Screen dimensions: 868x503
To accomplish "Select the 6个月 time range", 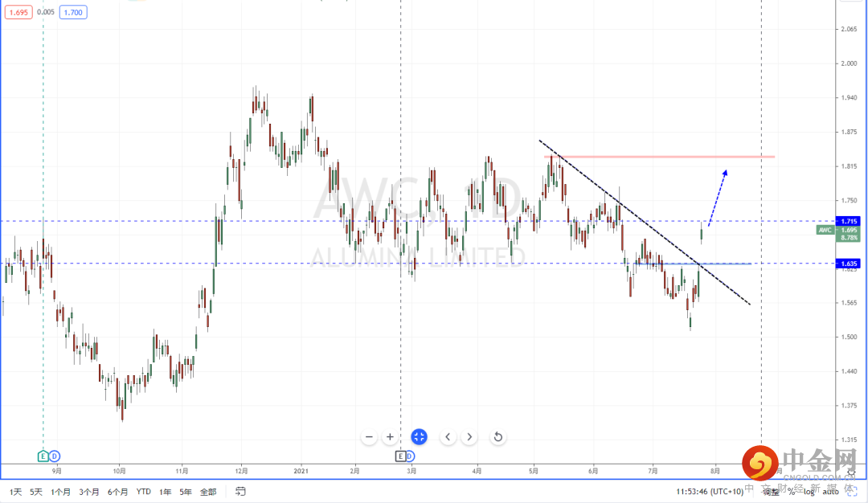I will click(118, 492).
